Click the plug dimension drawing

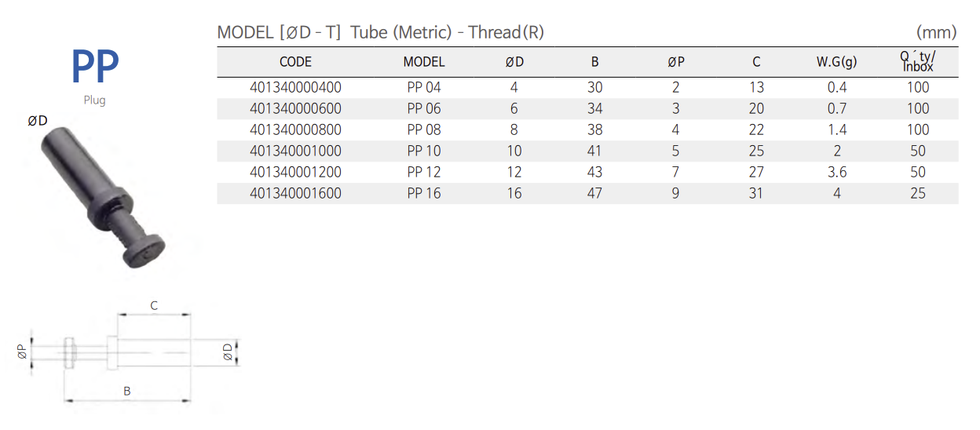(x=130, y=353)
